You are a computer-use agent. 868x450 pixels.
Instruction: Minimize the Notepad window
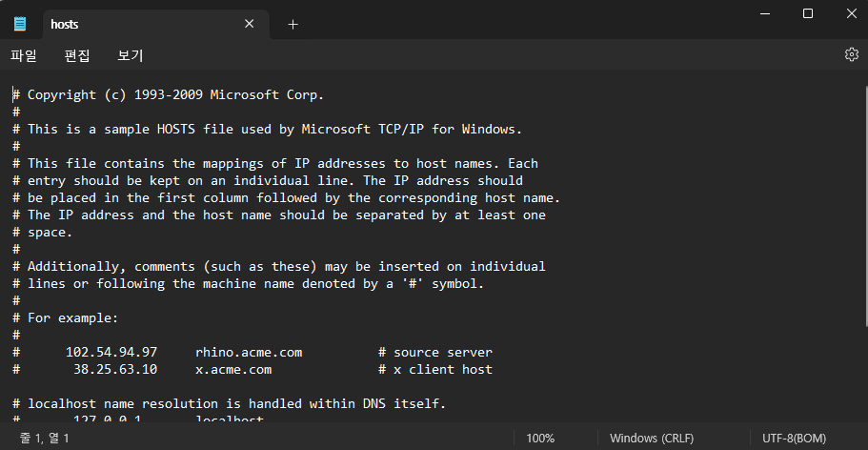(x=765, y=13)
